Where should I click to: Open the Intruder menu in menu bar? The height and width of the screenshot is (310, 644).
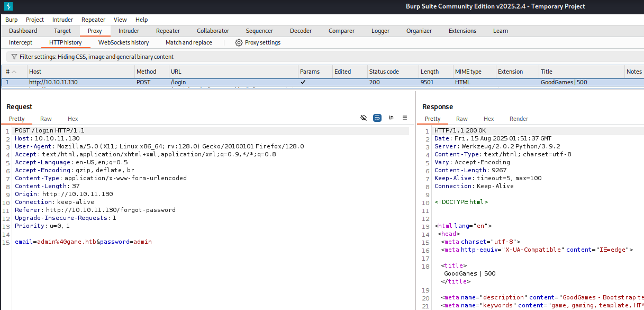pos(62,20)
